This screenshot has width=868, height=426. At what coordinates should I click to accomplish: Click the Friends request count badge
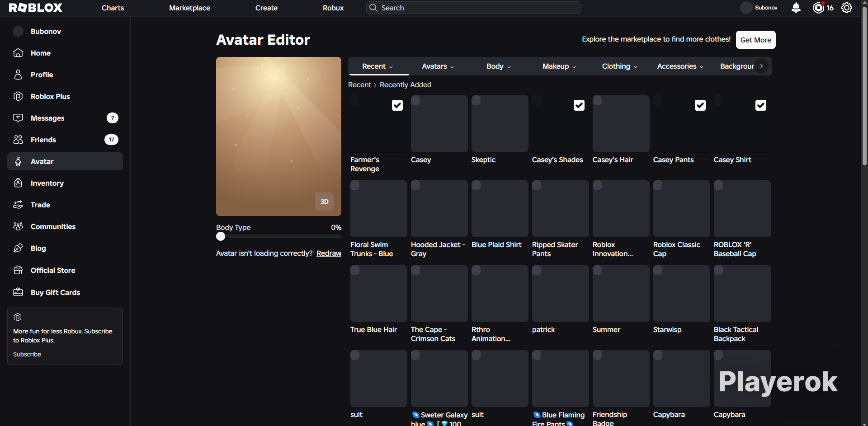[111, 140]
